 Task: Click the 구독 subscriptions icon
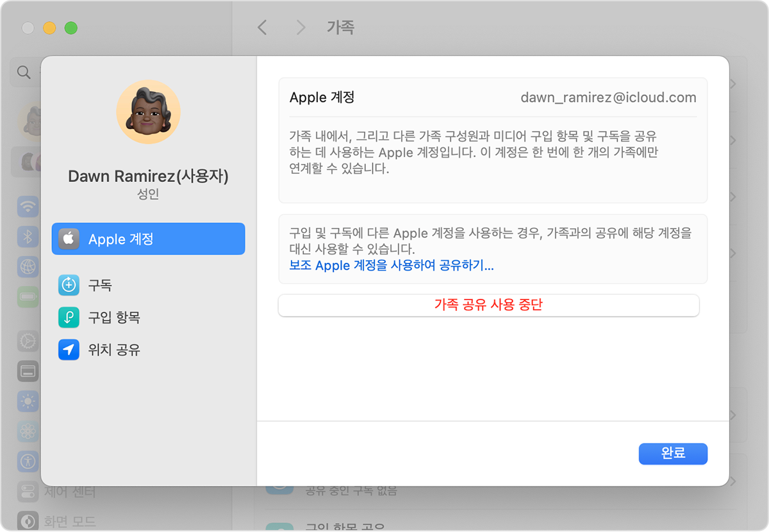(69, 285)
